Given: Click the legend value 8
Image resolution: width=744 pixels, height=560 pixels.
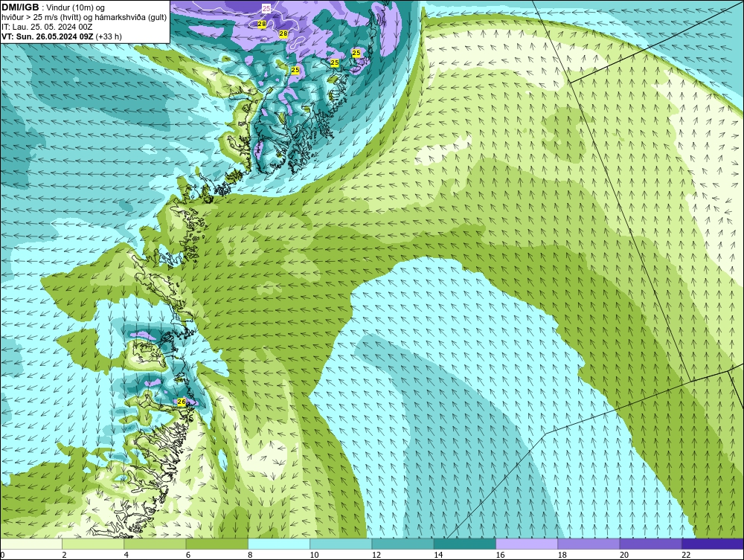Looking at the screenshot, I should (250, 556).
